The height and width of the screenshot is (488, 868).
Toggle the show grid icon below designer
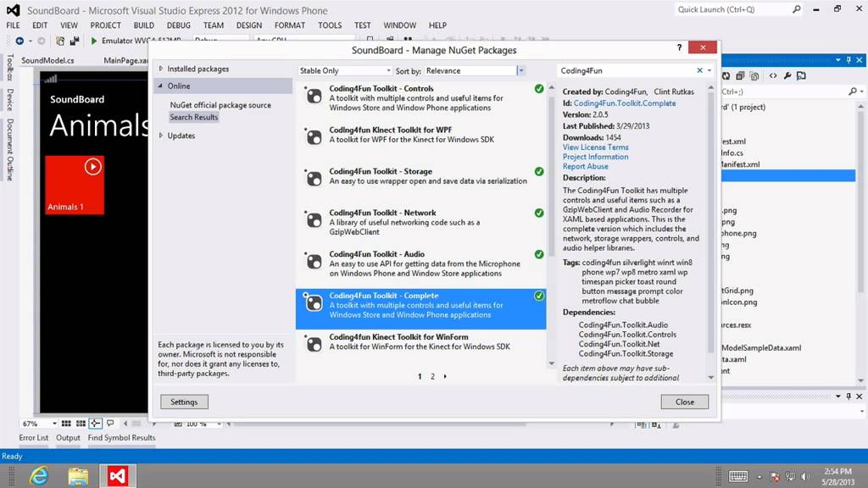(66, 424)
